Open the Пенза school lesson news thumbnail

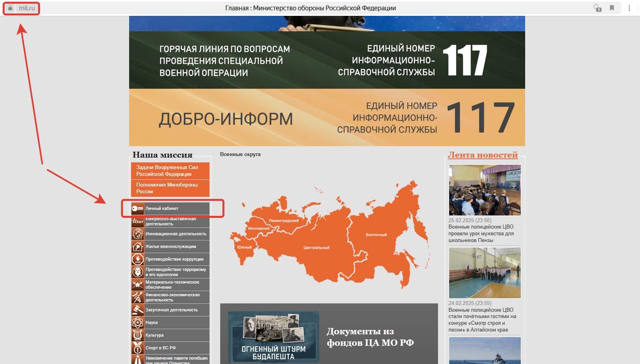tap(484, 190)
